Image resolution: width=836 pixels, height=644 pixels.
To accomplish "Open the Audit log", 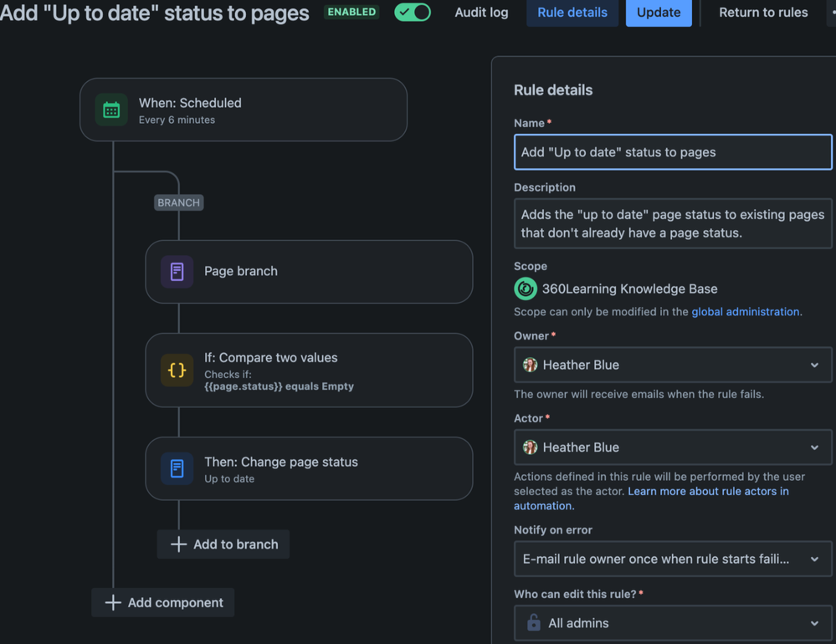I will point(481,13).
